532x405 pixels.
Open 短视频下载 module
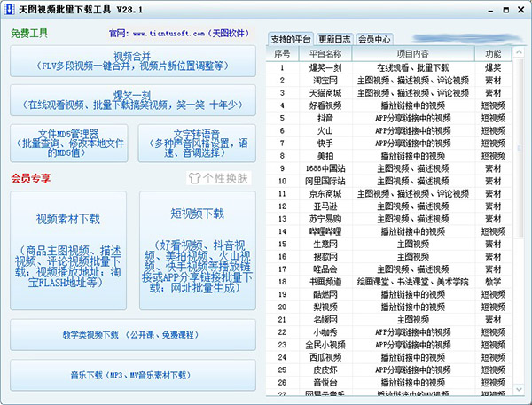click(198, 250)
